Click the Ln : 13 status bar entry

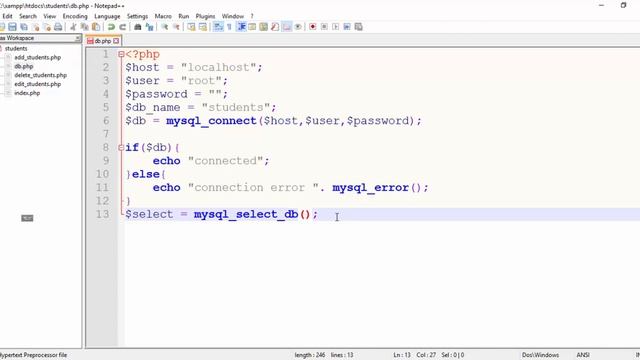[x=402, y=355]
